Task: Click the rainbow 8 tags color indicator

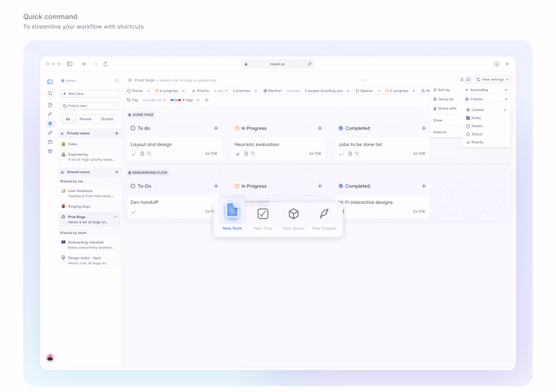Action: point(176,100)
